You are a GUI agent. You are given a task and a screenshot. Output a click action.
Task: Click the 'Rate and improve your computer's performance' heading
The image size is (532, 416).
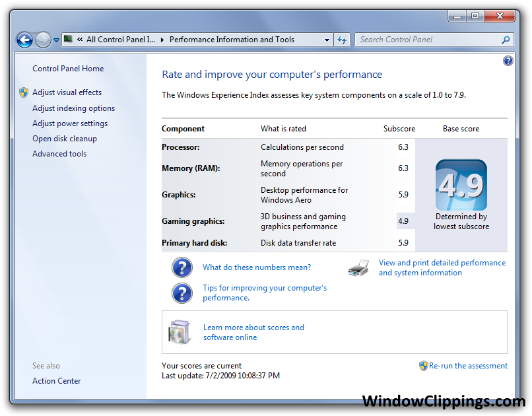tap(272, 75)
